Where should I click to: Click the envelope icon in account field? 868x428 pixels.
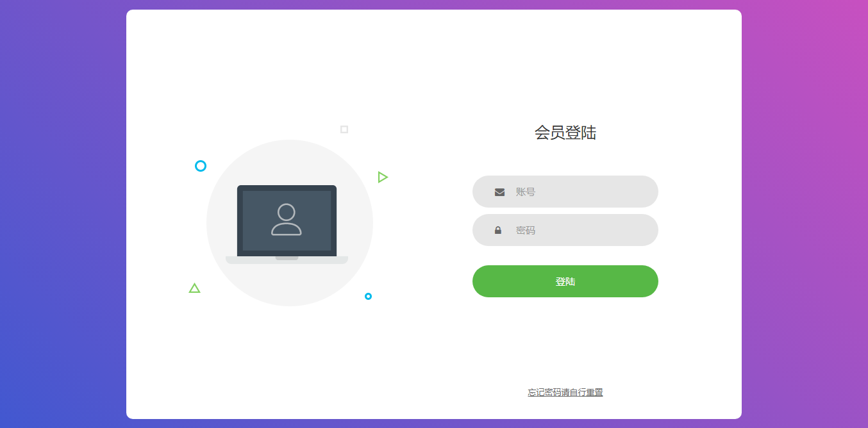[499, 192]
